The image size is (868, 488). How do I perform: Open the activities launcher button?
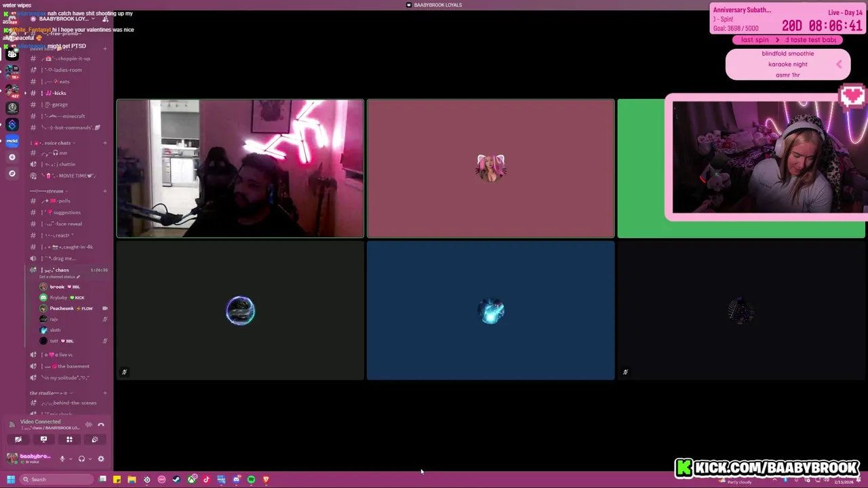point(69,439)
